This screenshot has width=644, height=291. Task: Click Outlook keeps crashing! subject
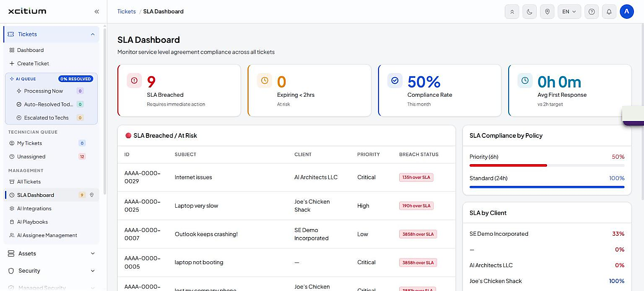(x=206, y=234)
